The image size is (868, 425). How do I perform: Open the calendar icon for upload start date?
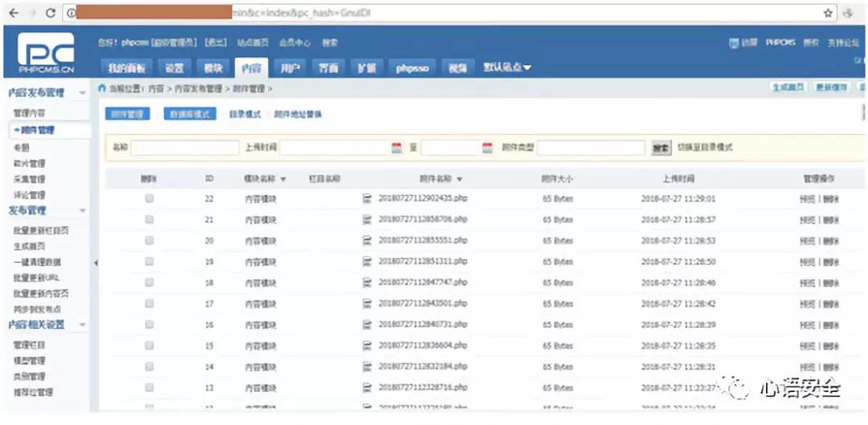coord(396,148)
